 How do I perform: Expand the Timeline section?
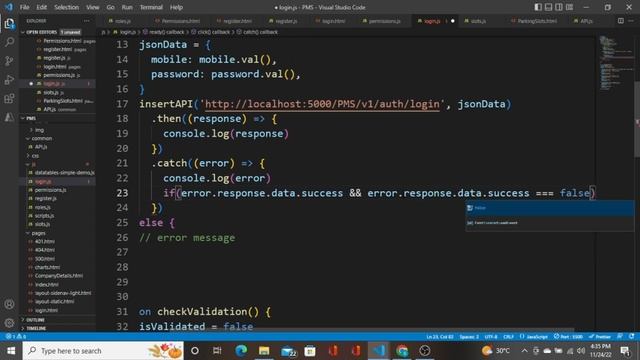(x=57, y=328)
